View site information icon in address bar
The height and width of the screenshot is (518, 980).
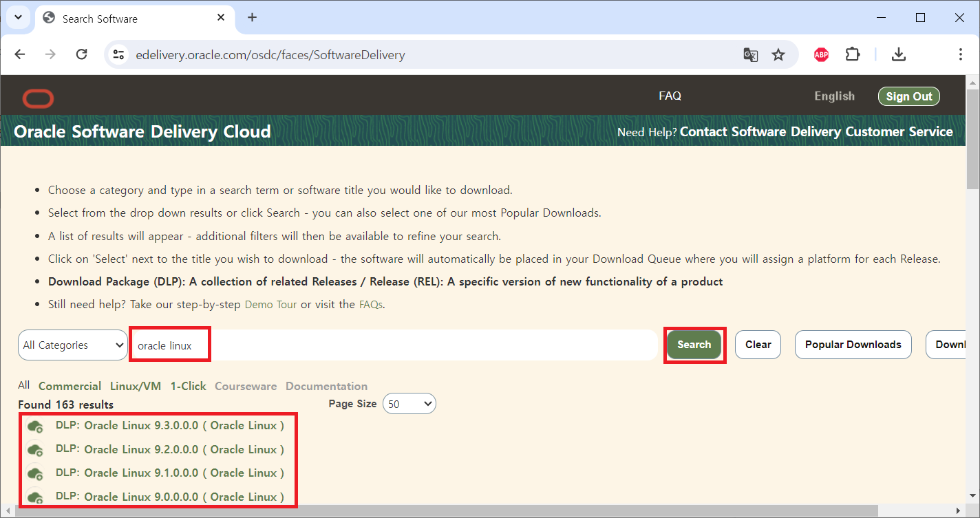(119, 54)
